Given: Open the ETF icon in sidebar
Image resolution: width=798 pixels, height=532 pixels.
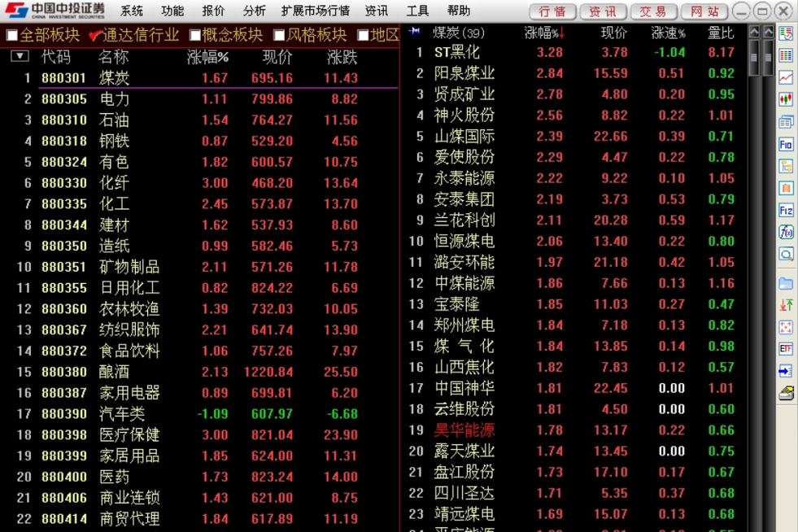Looking at the screenshot, I should [x=786, y=349].
